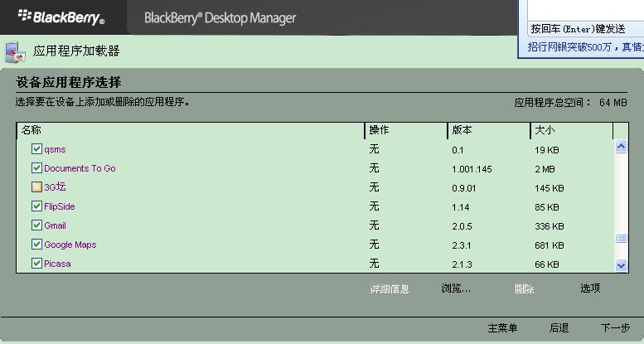
Task: Sort list by 版本 column header
Action: [489, 130]
